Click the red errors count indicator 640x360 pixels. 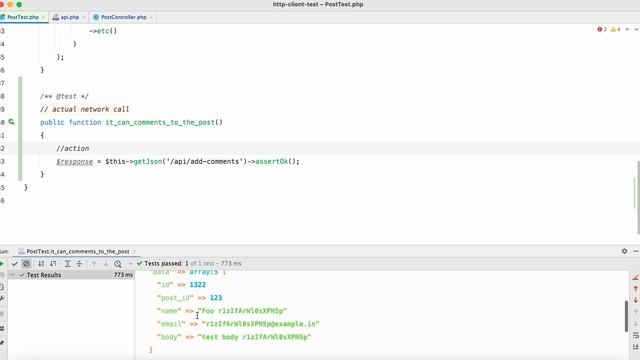tap(602, 29)
